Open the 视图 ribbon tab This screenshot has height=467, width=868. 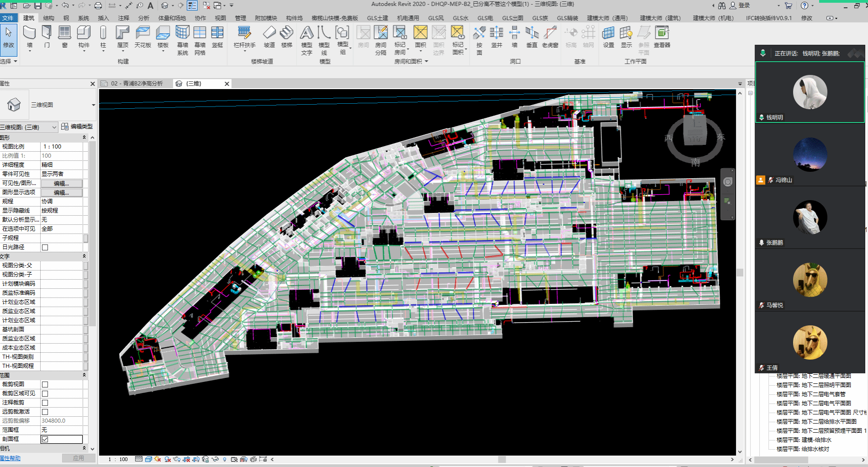pos(220,18)
